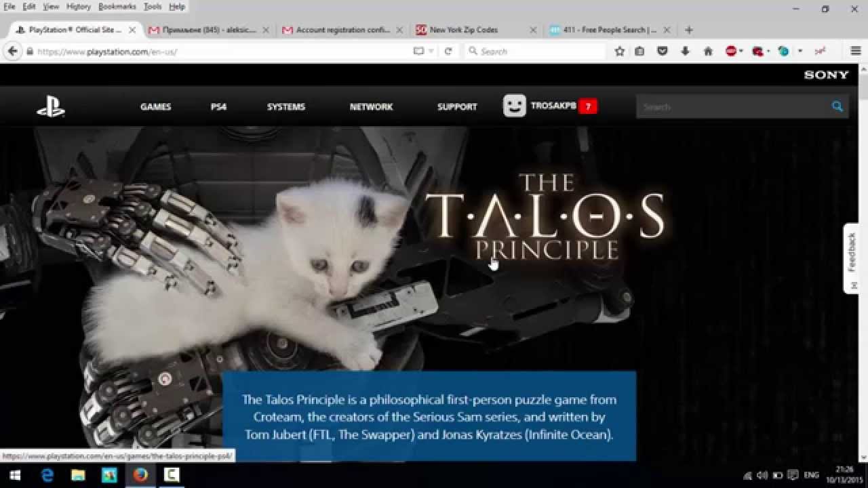This screenshot has height=488, width=868.
Task: Expand the Adblock Plus dropdown arrow
Action: [741, 52]
